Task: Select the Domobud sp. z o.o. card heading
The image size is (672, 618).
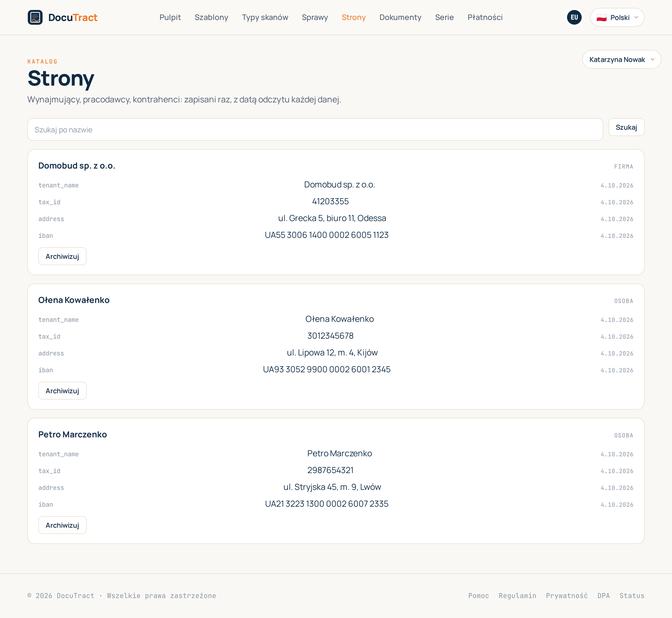Action: point(77,166)
